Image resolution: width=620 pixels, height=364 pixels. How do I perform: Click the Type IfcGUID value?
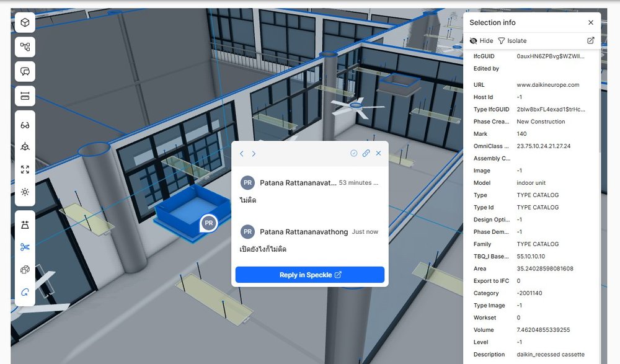coord(551,109)
